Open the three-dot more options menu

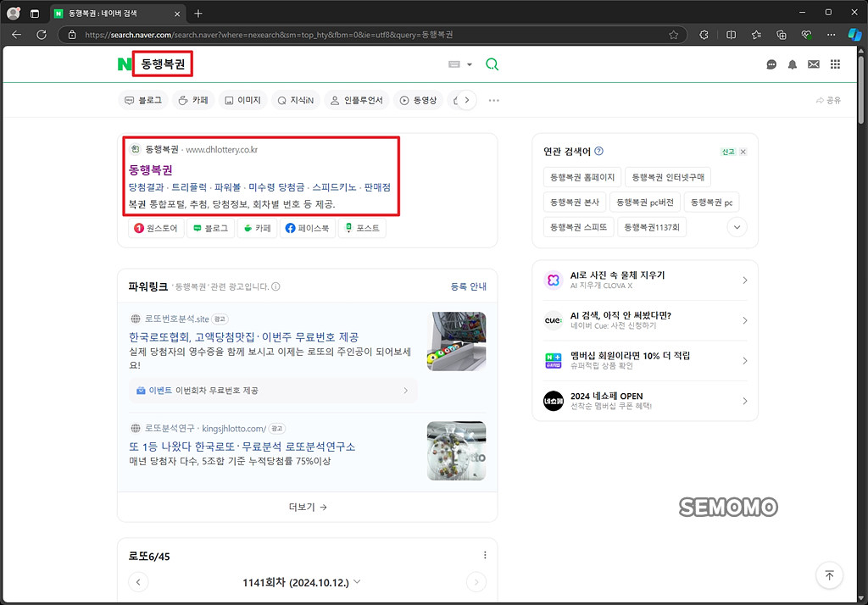click(x=494, y=100)
